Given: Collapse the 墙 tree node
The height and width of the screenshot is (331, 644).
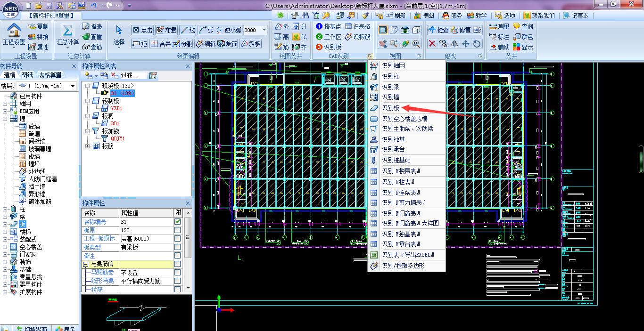Looking at the screenshot, I should 5,119.
